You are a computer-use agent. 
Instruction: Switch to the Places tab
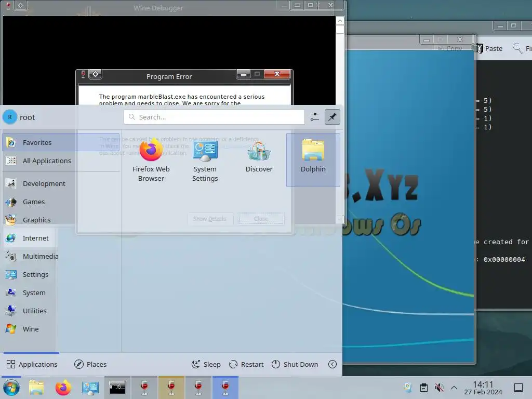(x=90, y=364)
